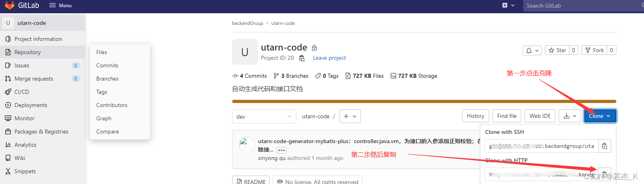644x184 pixels.
Task: Copy the SSH clone URL
Action: click(x=605, y=146)
